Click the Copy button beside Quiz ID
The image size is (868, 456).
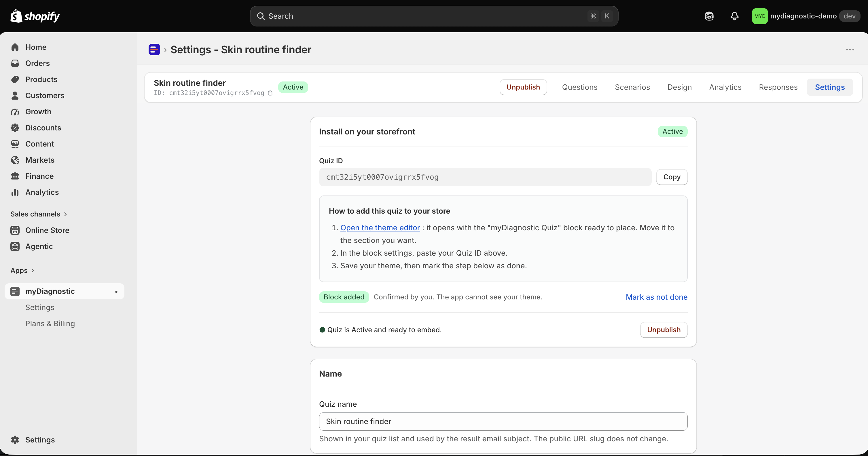pos(672,177)
